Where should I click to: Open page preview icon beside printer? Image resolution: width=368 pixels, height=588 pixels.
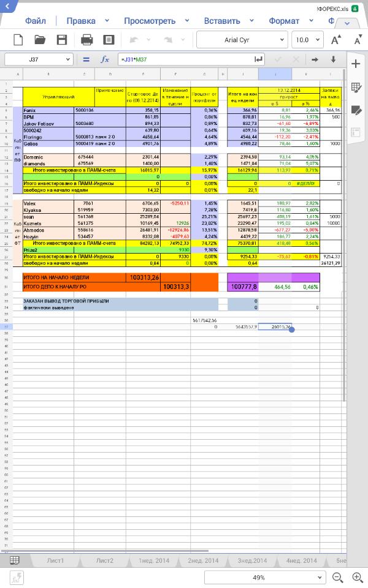tap(109, 40)
